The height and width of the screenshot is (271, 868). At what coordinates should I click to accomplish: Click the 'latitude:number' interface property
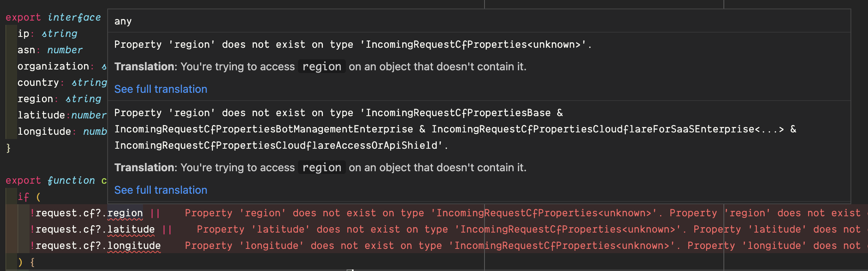tap(62, 115)
